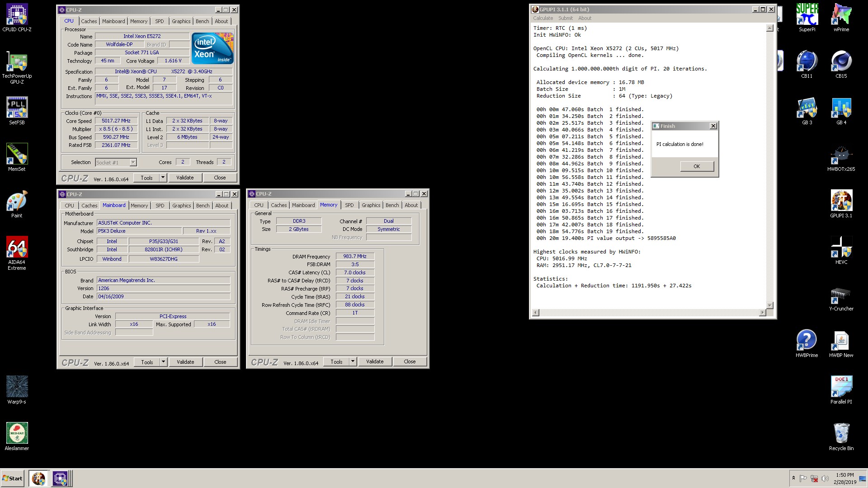Open Tools dropdown arrow in Memory window
Image resolution: width=868 pixels, height=488 pixels.
(x=353, y=361)
